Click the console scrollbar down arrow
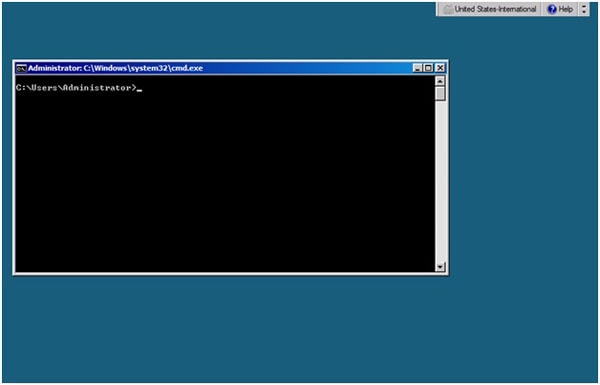600x385 pixels. point(440,267)
